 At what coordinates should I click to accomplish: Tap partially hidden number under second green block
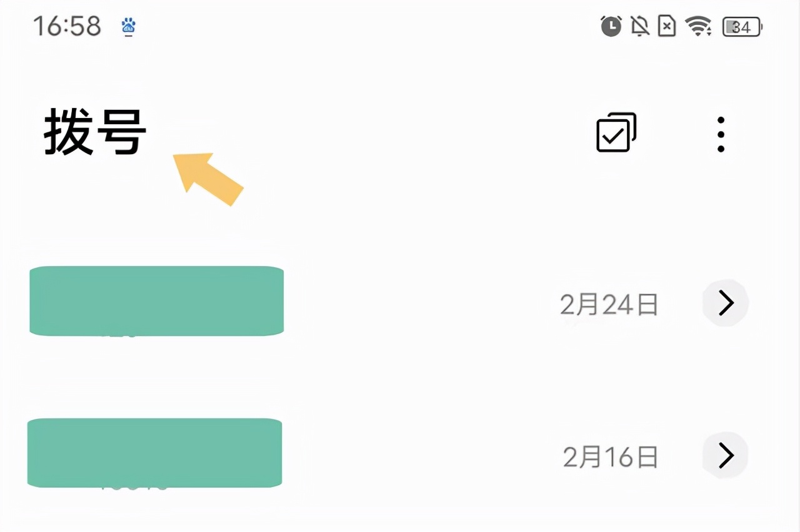point(134,488)
